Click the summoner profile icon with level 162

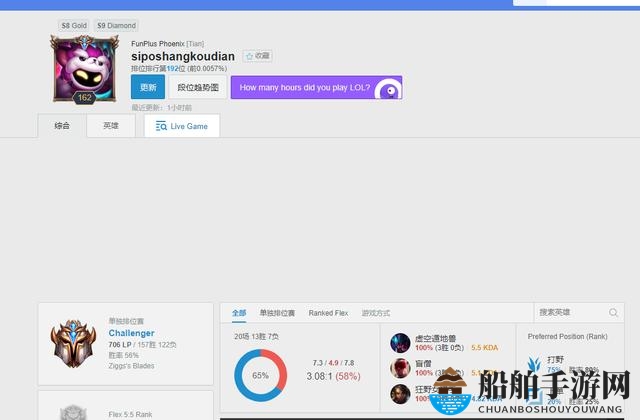pos(84,69)
